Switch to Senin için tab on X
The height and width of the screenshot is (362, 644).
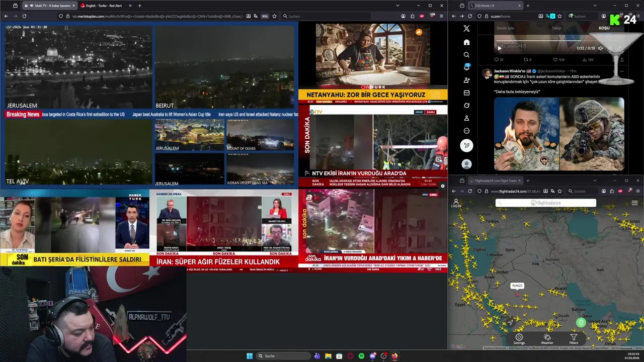505,28
